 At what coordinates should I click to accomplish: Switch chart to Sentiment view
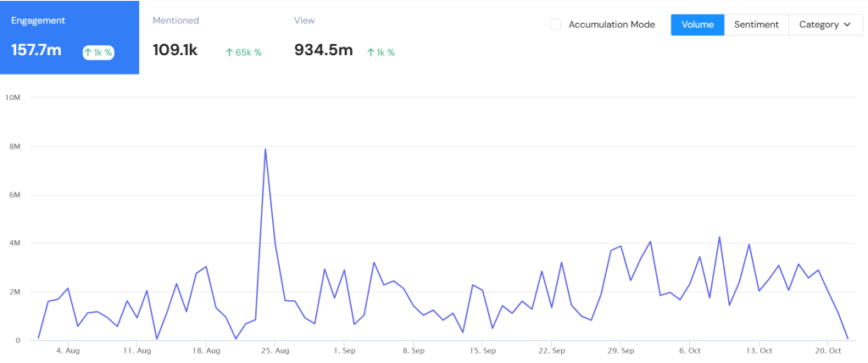click(756, 25)
